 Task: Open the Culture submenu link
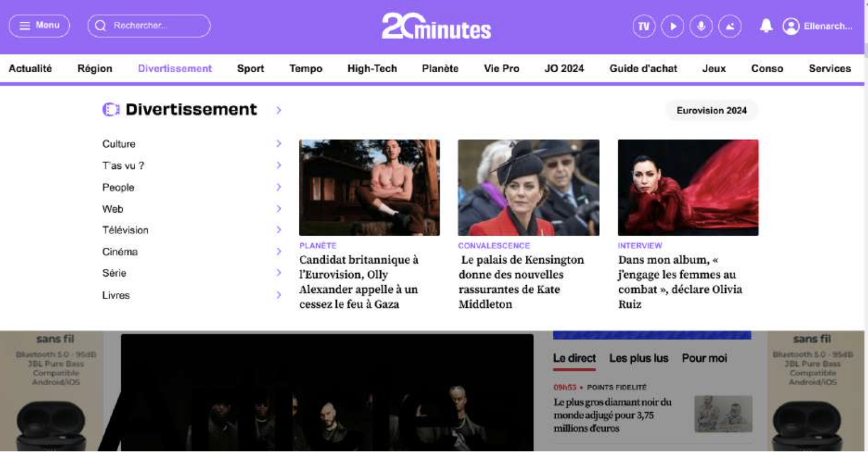coord(119,144)
